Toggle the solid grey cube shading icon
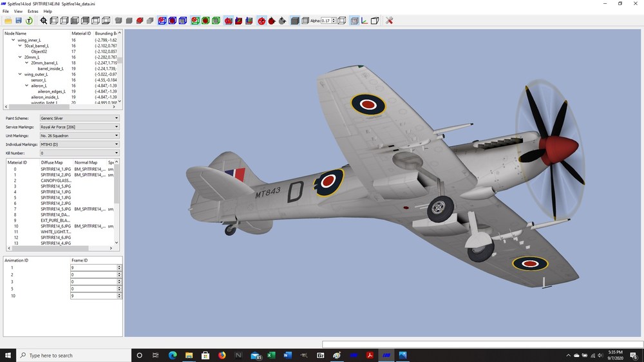Viewport: 644px width, 362px height. (295, 21)
